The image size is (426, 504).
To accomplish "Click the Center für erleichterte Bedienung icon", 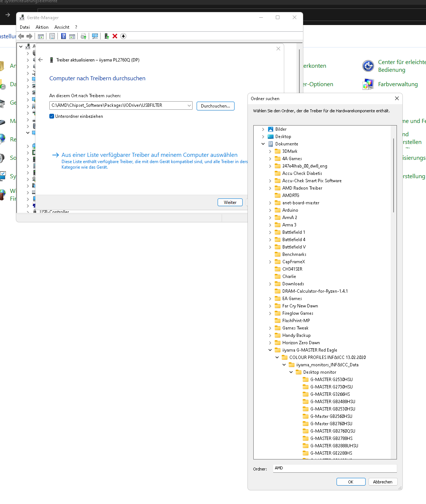I will (368, 66).
